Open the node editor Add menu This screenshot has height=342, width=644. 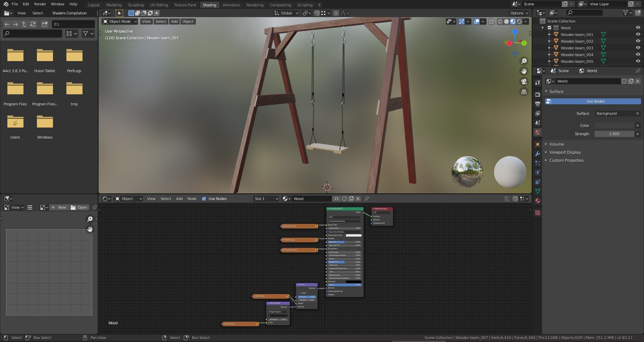point(179,199)
